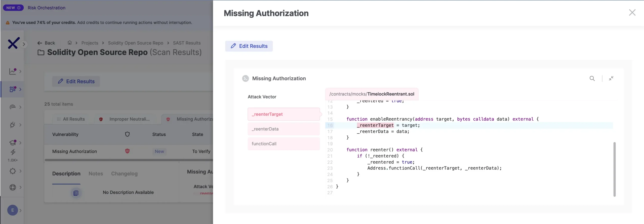Open the user avatar E menu

[x=13, y=210]
